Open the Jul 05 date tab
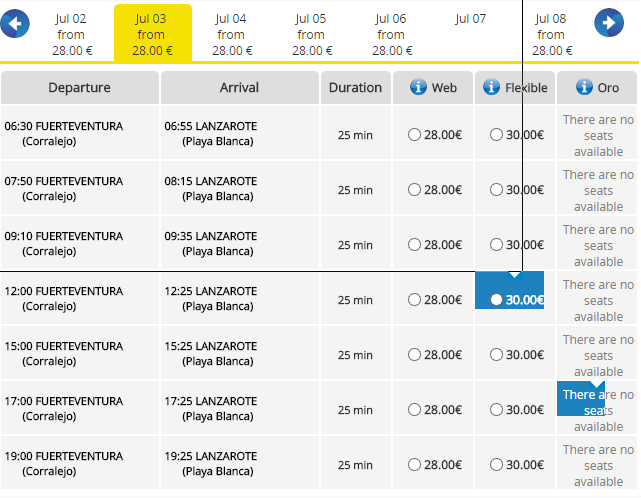The height and width of the screenshot is (498, 641). (312, 34)
